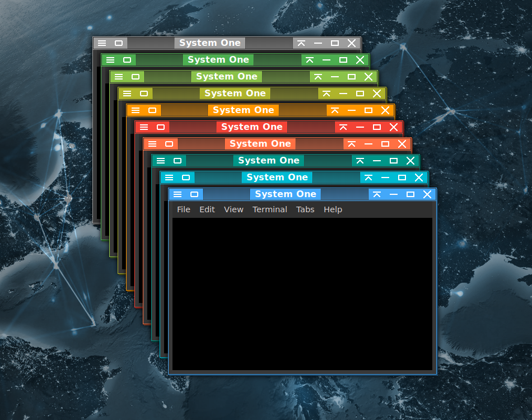Viewport: 532px width, 420px height.
Task: Roll up the light green window with the shade icon
Action: [x=318, y=77]
